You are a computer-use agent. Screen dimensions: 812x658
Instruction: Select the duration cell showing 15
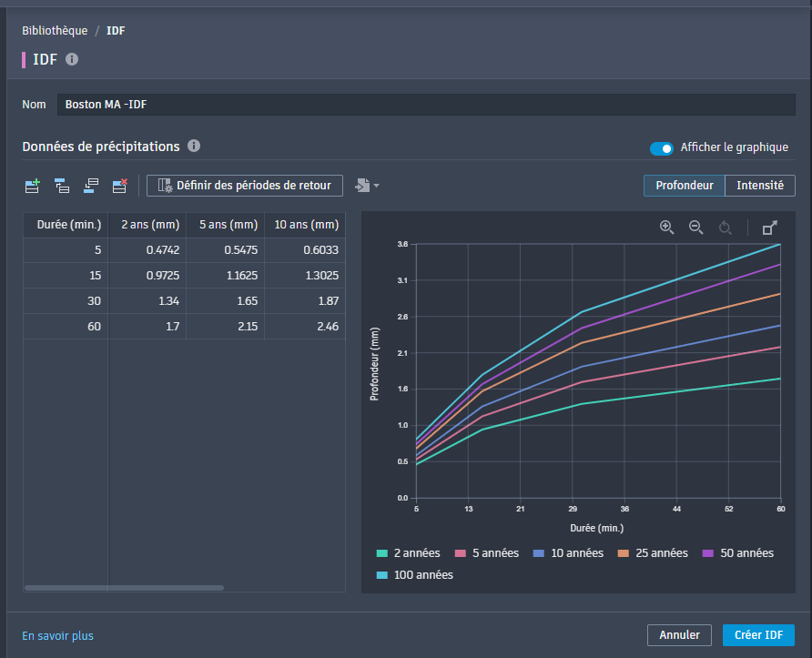[x=66, y=276]
